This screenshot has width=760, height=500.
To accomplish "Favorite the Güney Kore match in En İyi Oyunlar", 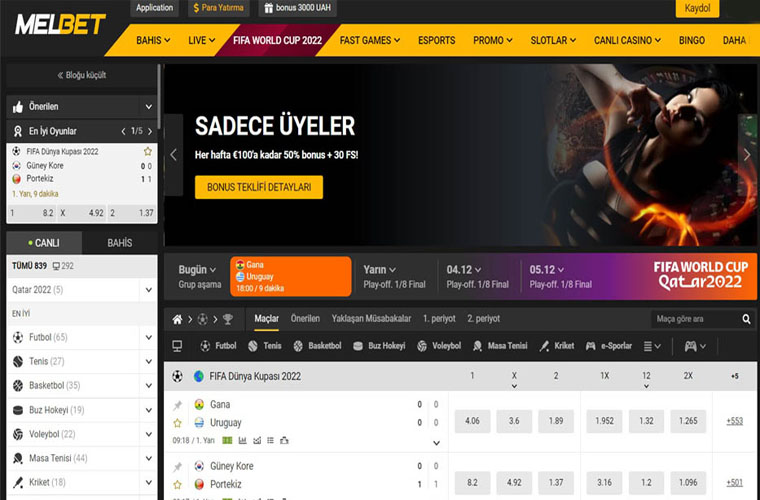I will (x=148, y=152).
